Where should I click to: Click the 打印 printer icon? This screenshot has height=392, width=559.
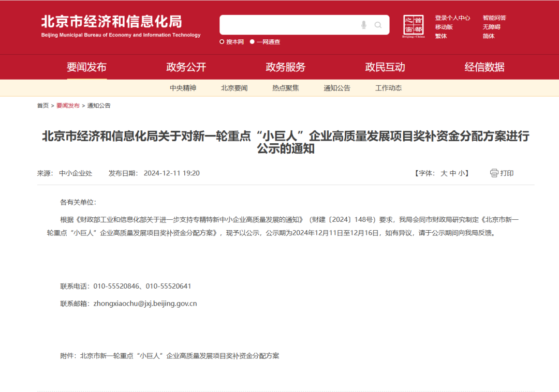pos(494,173)
